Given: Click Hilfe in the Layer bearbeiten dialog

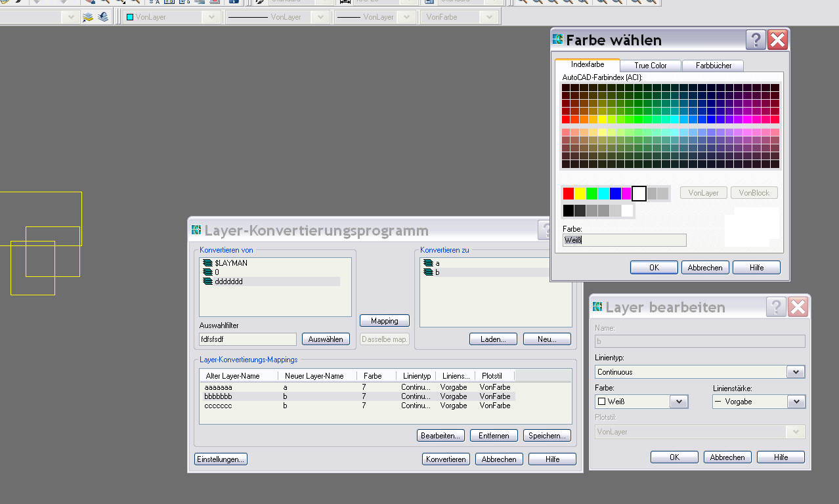Looking at the screenshot, I should click(781, 457).
